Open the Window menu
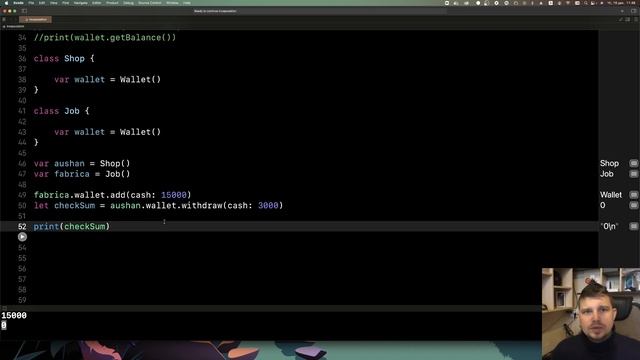 click(172, 3)
